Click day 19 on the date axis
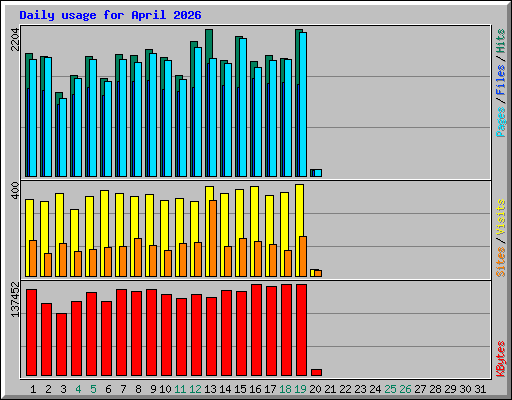512x400 pixels. [300, 389]
